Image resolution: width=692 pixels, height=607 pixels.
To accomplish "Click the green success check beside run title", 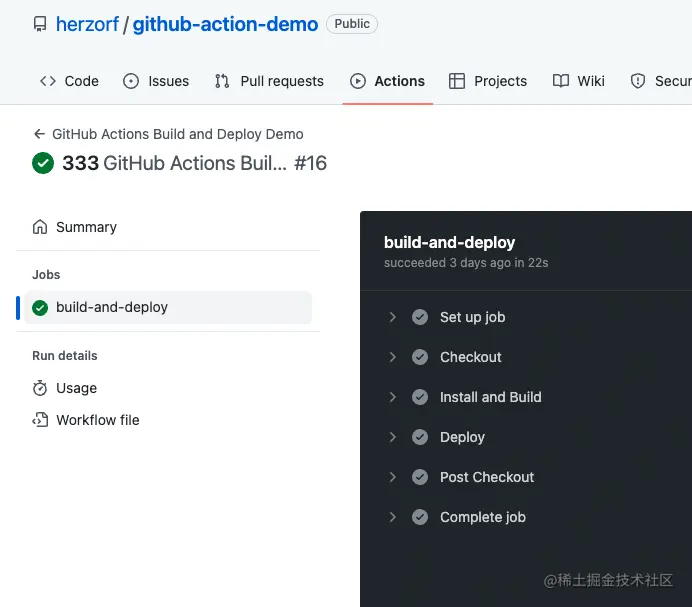I will tap(43, 163).
